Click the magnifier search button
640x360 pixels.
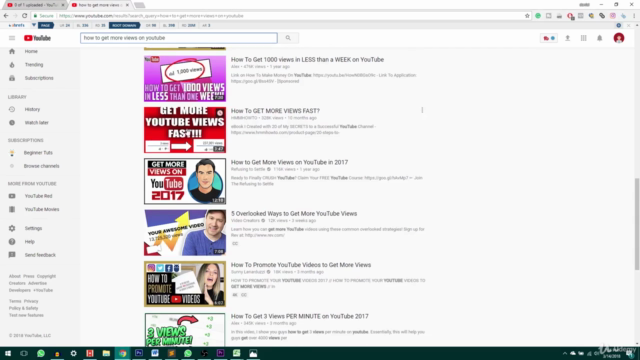[288, 38]
